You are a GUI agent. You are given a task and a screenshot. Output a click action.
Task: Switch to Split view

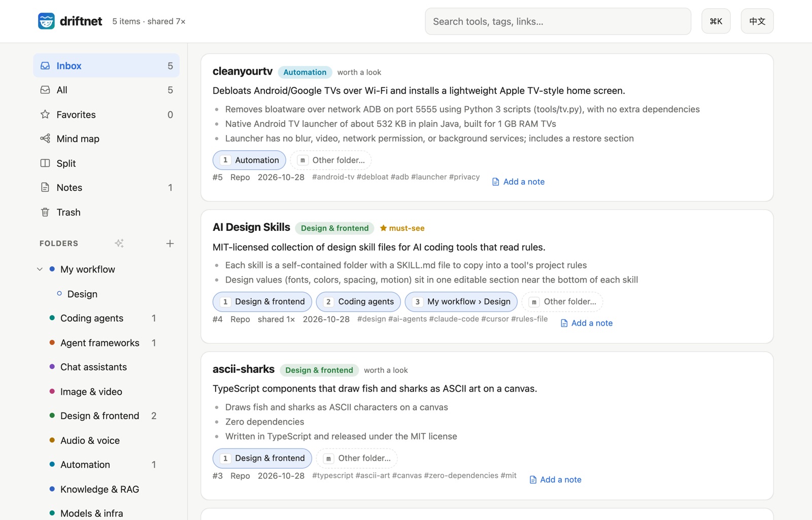click(x=107, y=163)
